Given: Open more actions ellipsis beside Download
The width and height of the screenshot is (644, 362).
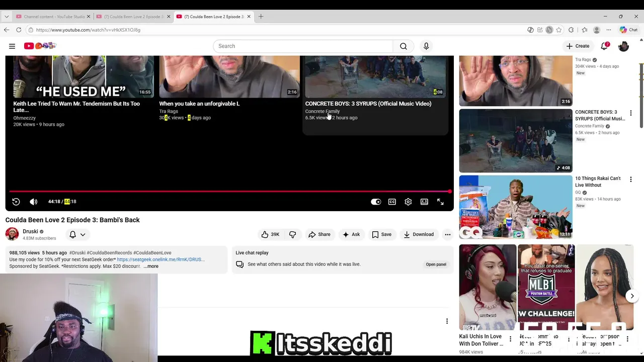Looking at the screenshot, I should point(447,234).
